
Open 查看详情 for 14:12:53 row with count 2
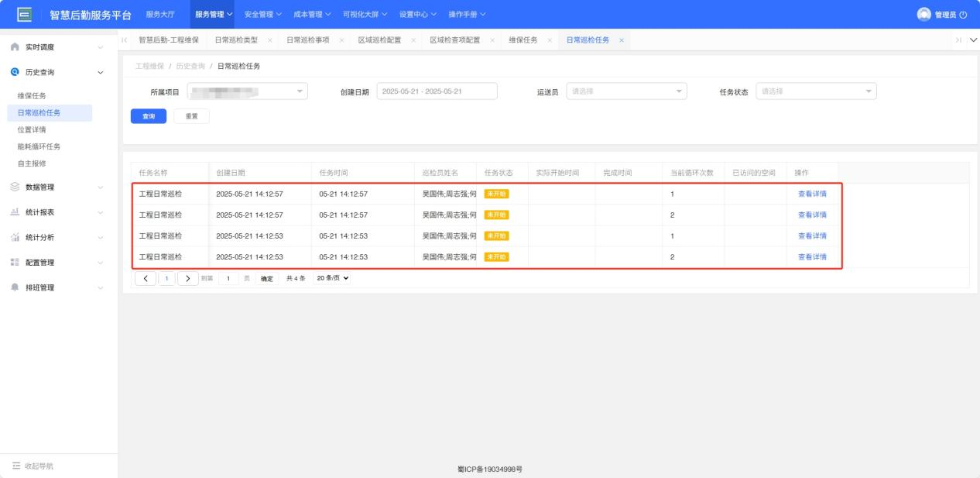[812, 256]
